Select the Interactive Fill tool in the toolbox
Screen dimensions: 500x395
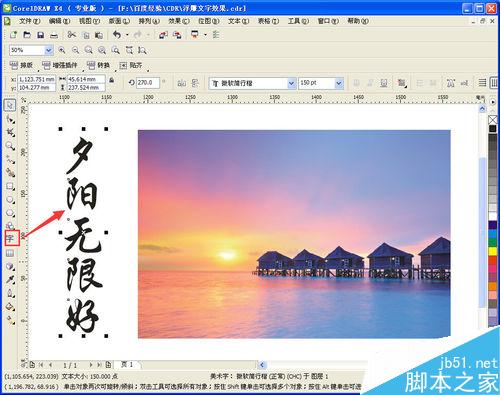coord(10,320)
